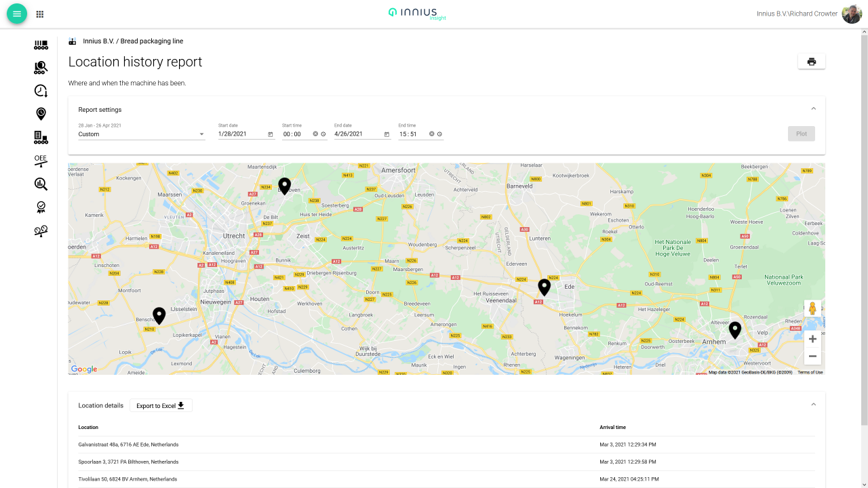Image resolution: width=868 pixels, height=488 pixels.
Task: Open the End time clock picker
Action: point(440,134)
